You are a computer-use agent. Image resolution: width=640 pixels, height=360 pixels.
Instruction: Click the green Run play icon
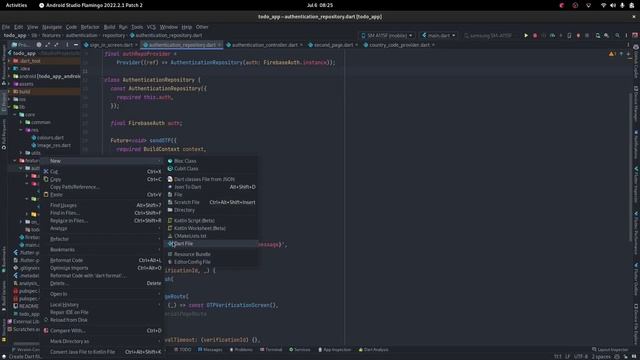[x=526, y=36]
